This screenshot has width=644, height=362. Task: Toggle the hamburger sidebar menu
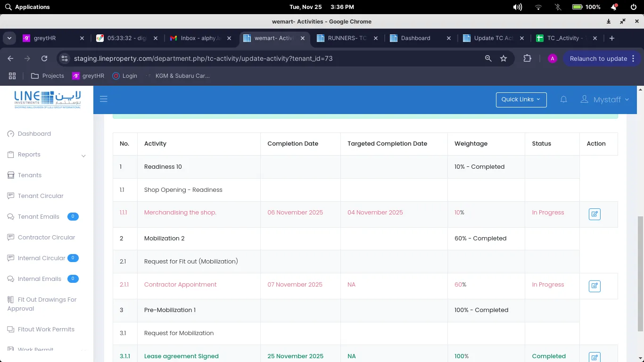click(x=104, y=99)
